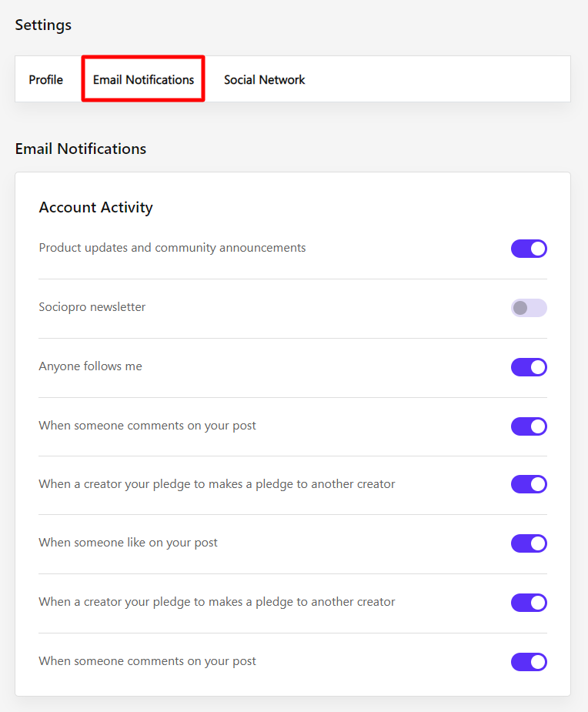Toggle the first comments on your post switch

[x=529, y=426]
